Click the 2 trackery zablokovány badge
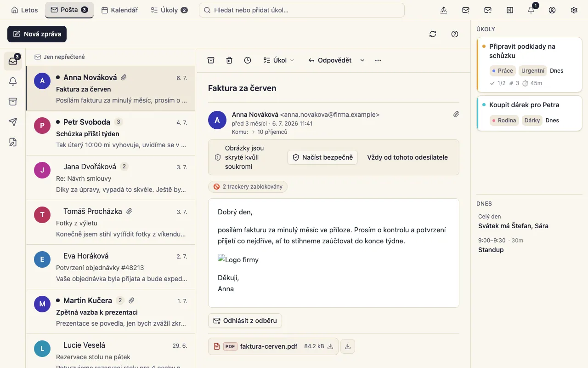 [x=248, y=187]
